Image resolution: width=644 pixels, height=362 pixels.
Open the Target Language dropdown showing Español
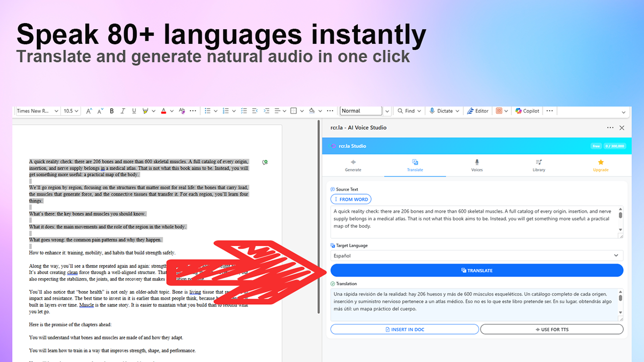[x=476, y=255]
